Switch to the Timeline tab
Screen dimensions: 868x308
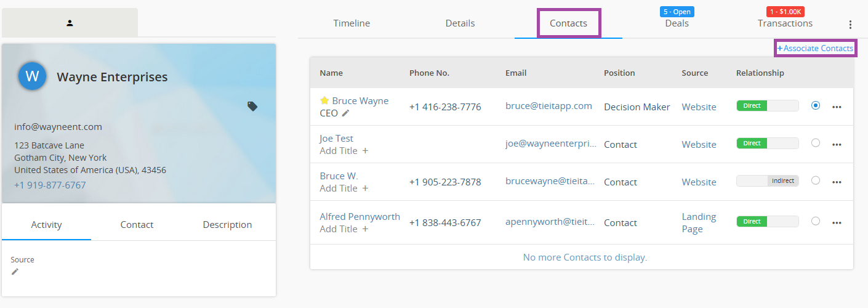click(352, 23)
